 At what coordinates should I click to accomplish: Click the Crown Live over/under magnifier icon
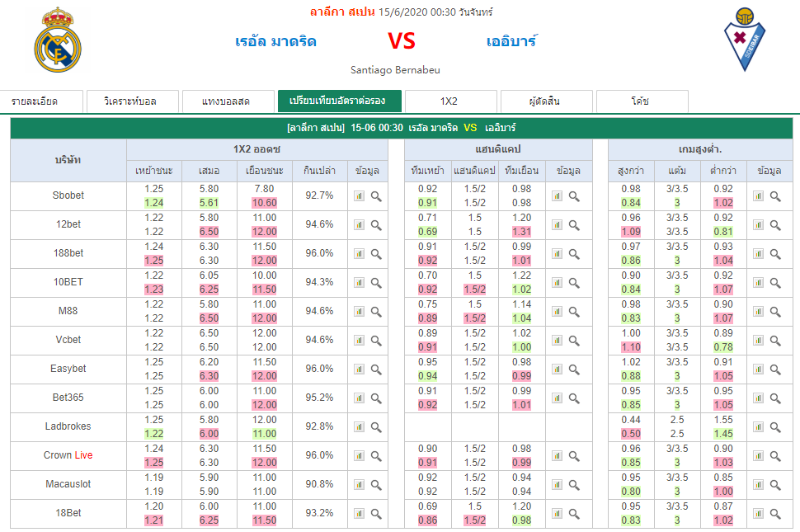[775, 456]
